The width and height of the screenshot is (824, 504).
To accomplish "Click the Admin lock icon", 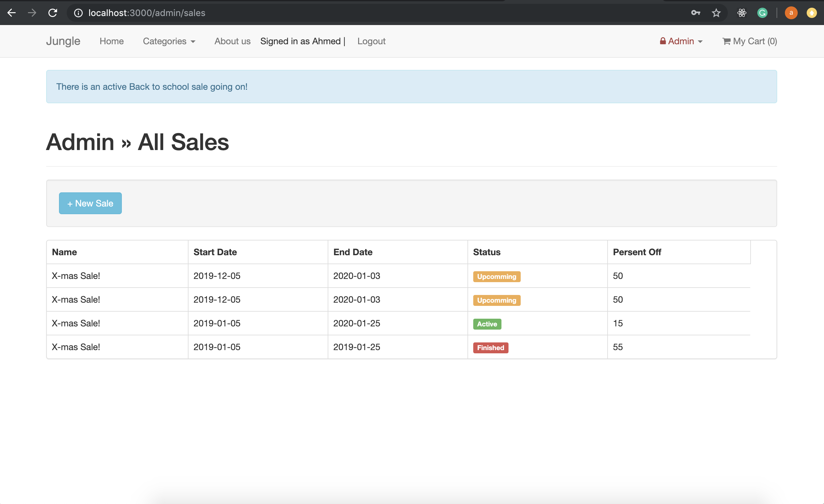I will pyautogui.click(x=662, y=41).
